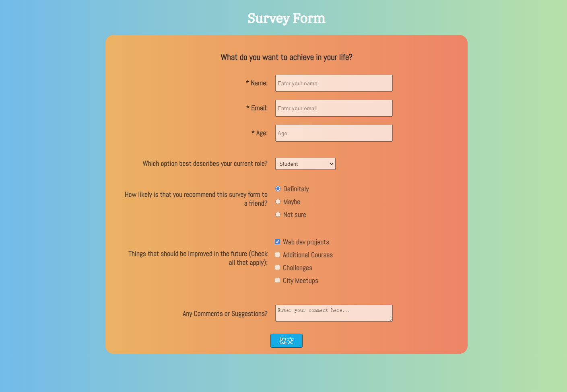Focus the Email text field

[334, 108]
